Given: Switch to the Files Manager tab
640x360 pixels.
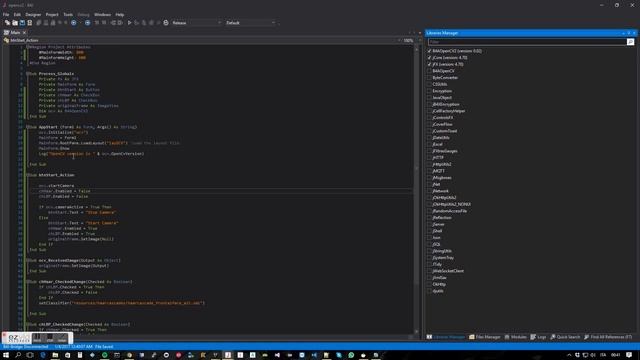Looking at the screenshot, I should (485, 337).
